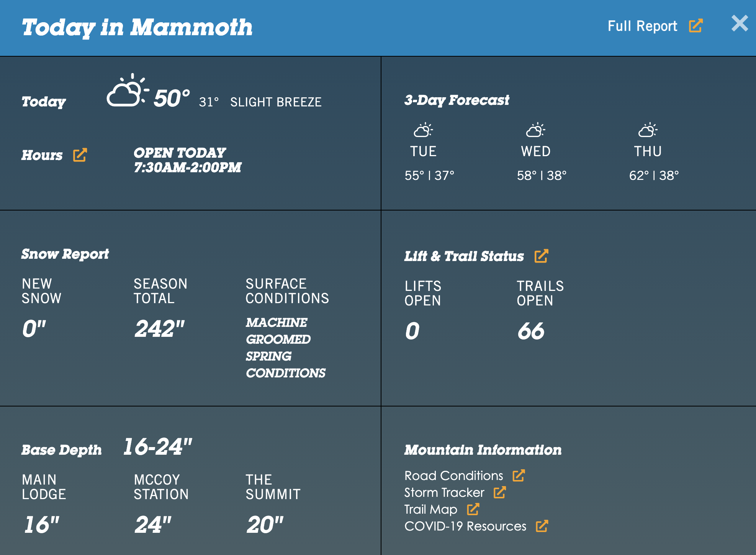Open Lift & Trail Status link icon
This screenshot has width=756, height=555.
pos(542,256)
